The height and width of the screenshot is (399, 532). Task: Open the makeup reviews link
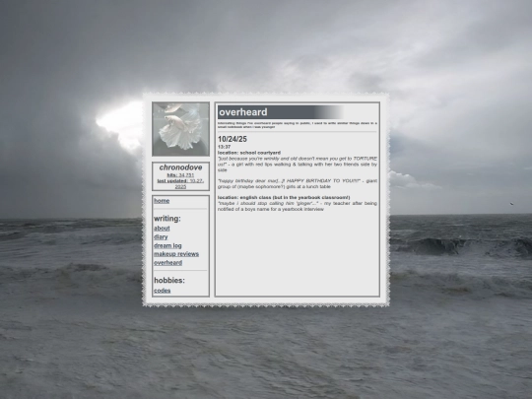click(176, 254)
